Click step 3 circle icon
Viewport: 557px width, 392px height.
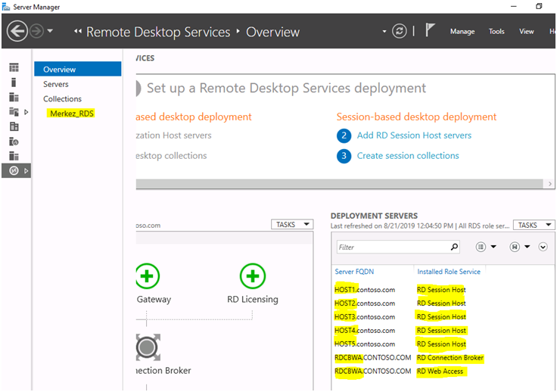344,156
